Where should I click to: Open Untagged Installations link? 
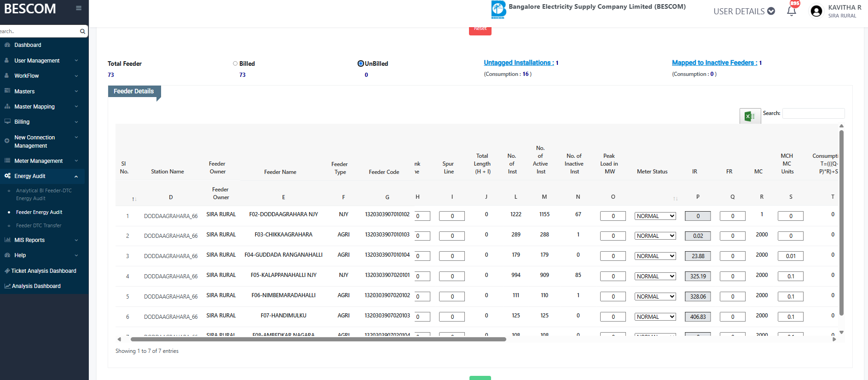coord(519,63)
